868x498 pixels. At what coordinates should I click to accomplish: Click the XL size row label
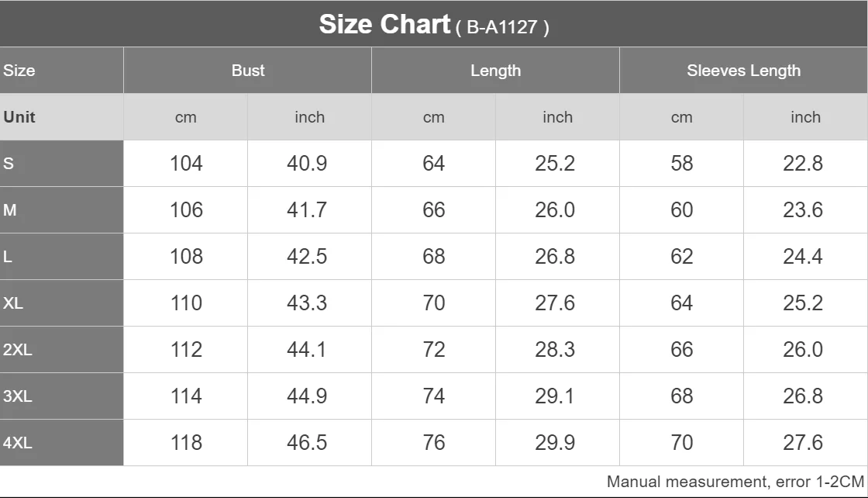coord(13,303)
